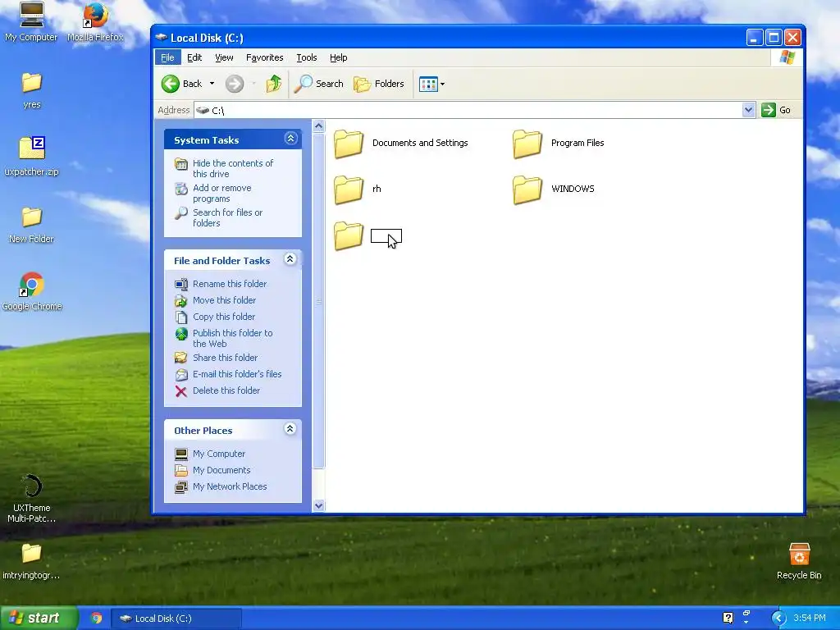Select the New Folder desktop icon
Screen dimensions: 840x630
pyautogui.click(x=31, y=225)
